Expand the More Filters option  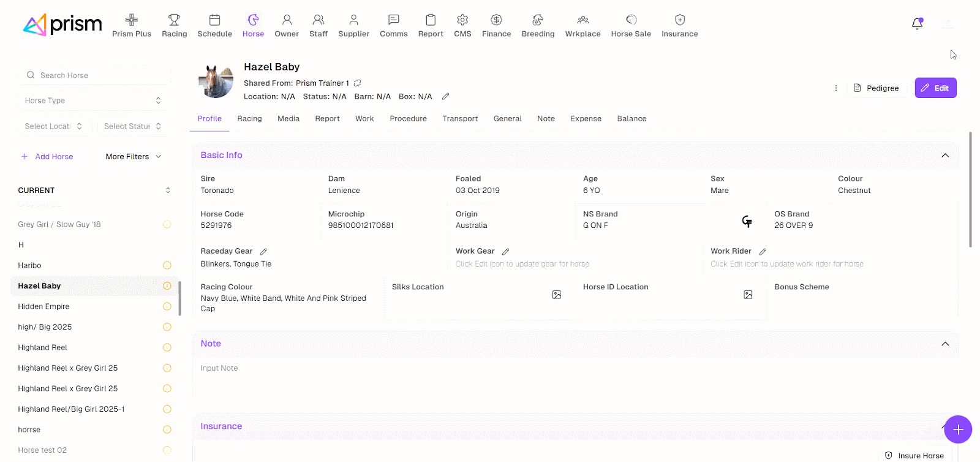click(x=133, y=157)
